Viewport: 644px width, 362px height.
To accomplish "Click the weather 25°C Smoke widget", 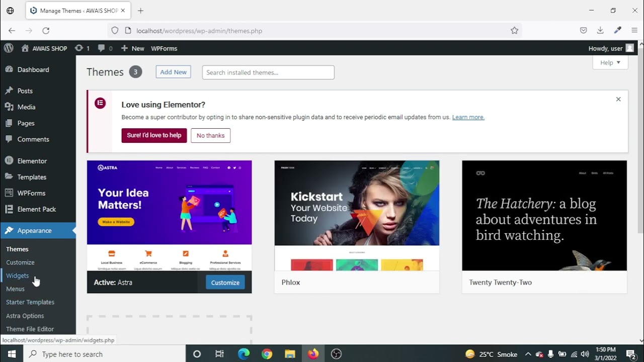I will [491, 354].
